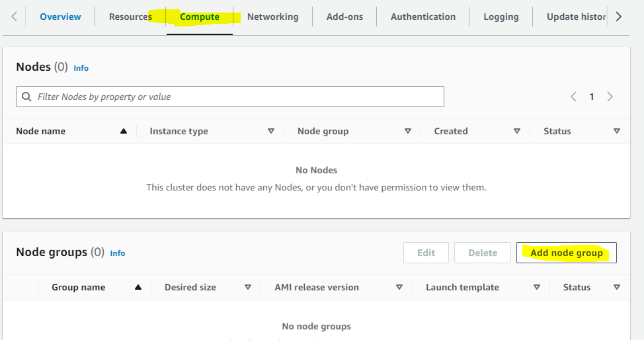Click the Delete node group button
The height and width of the screenshot is (340, 644).
point(483,253)
